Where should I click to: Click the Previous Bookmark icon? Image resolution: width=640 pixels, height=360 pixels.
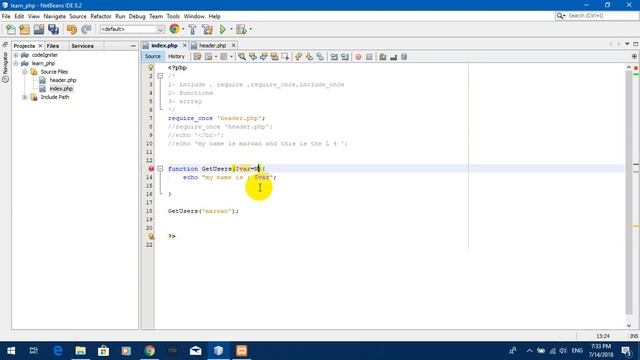pyautogui.click(x=298, y=57)
